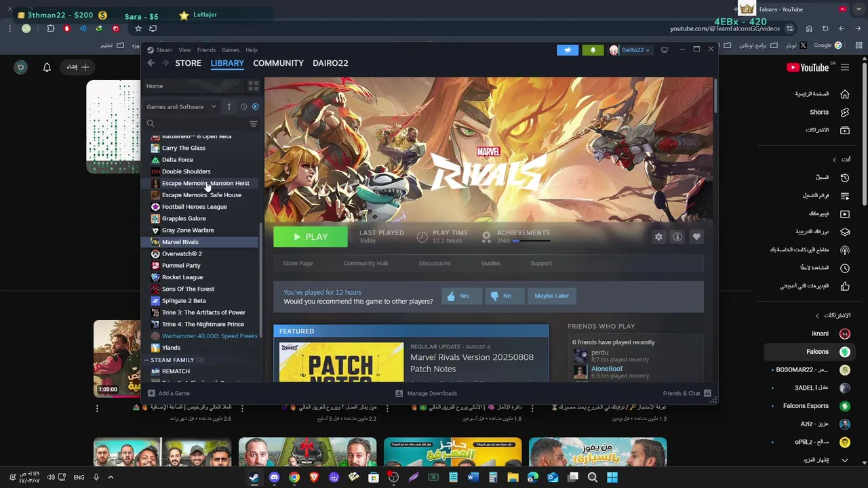Open Discord icon in Windows taskbar
Viewport: 868px width, 488px height.
(x=274, y=477)
